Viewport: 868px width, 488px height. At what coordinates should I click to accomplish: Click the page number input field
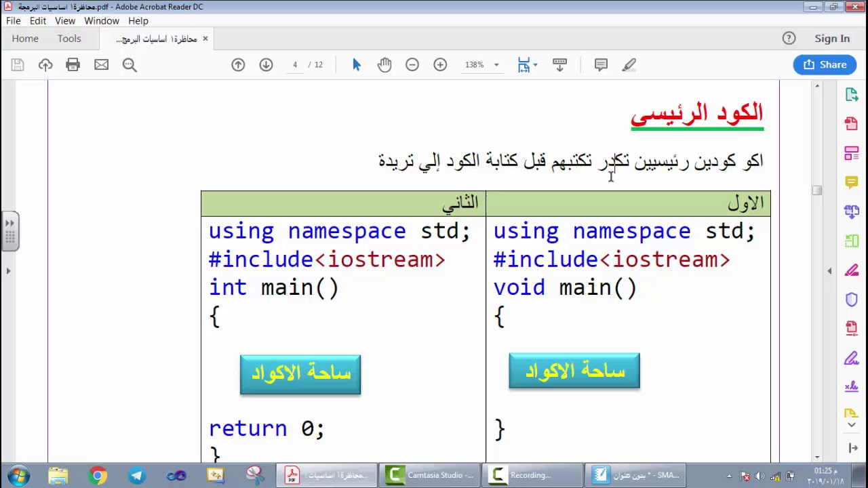(x=295, y=64)
